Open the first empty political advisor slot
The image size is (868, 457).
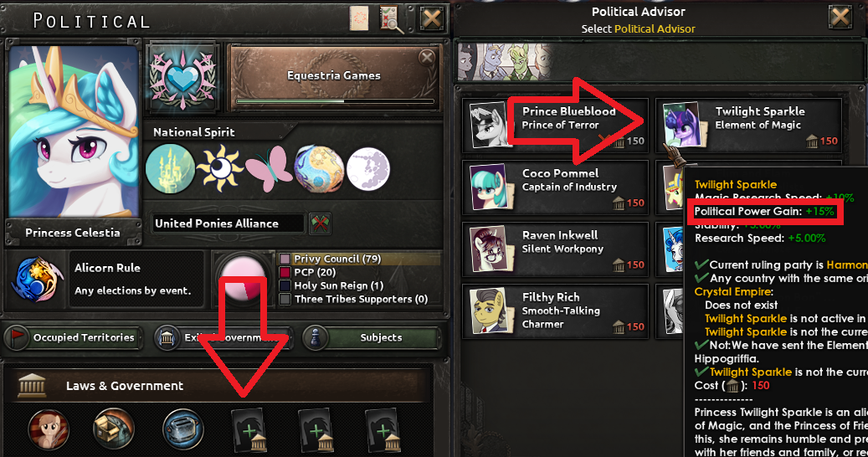pos(249,431)
